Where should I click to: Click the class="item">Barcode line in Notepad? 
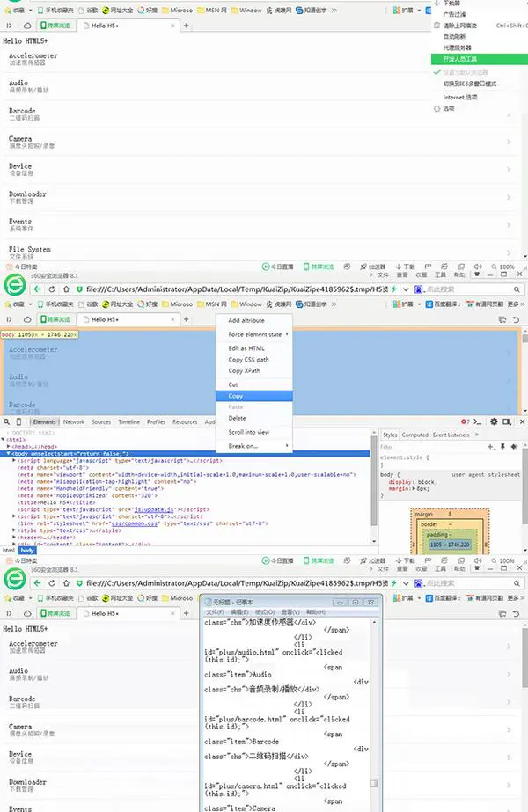click(x=241, y=742)
